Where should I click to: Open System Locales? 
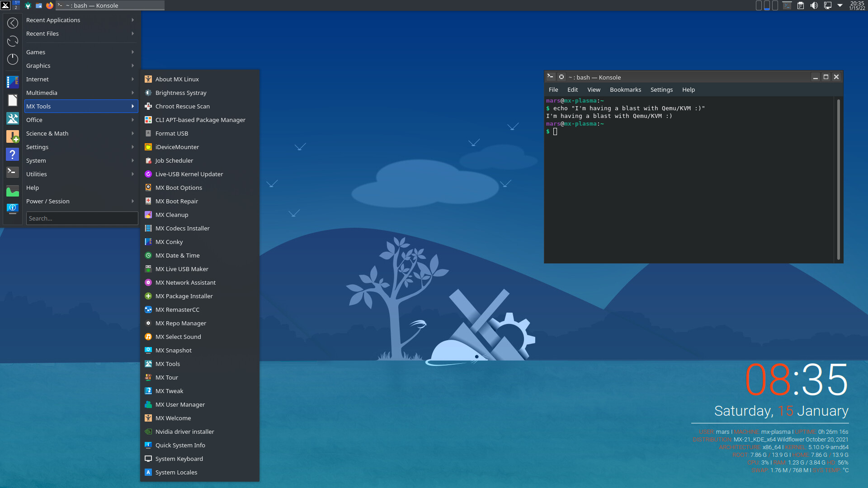[x=199, y=472]
